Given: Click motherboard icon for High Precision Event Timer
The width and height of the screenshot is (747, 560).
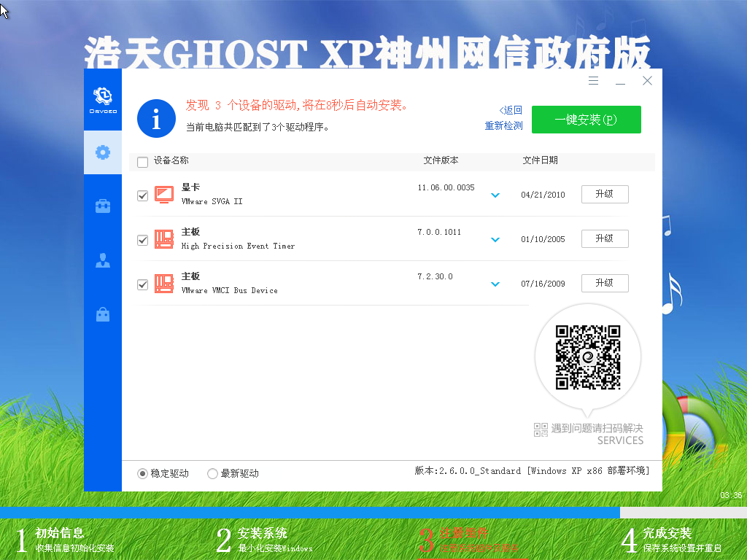Looking at the screenshot, I should tap(164, 239).
